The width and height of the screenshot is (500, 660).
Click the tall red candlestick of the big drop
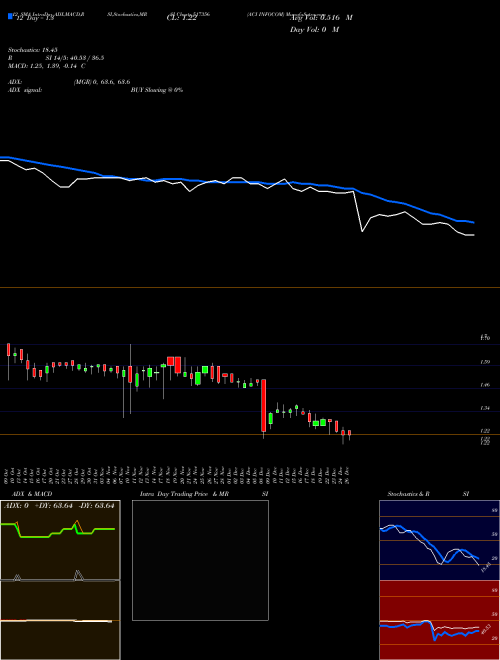pyautogui.click(x=263, y=405)
